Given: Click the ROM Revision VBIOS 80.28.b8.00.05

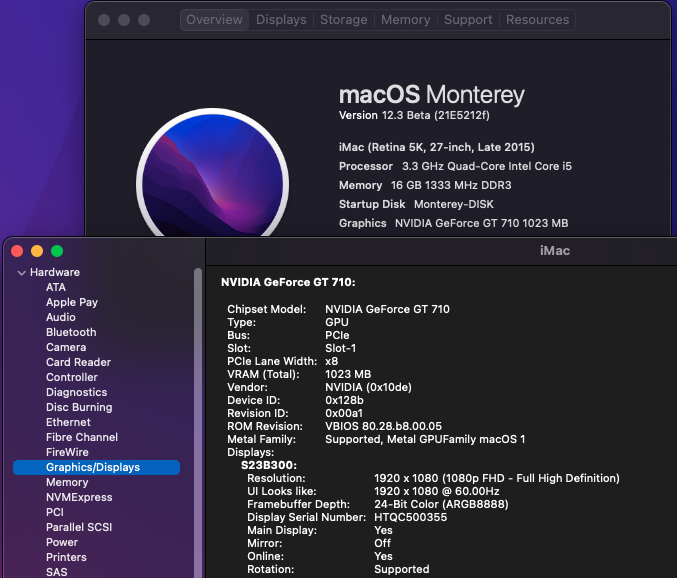Looking at the screenshot, I should (x=383, y=426).
